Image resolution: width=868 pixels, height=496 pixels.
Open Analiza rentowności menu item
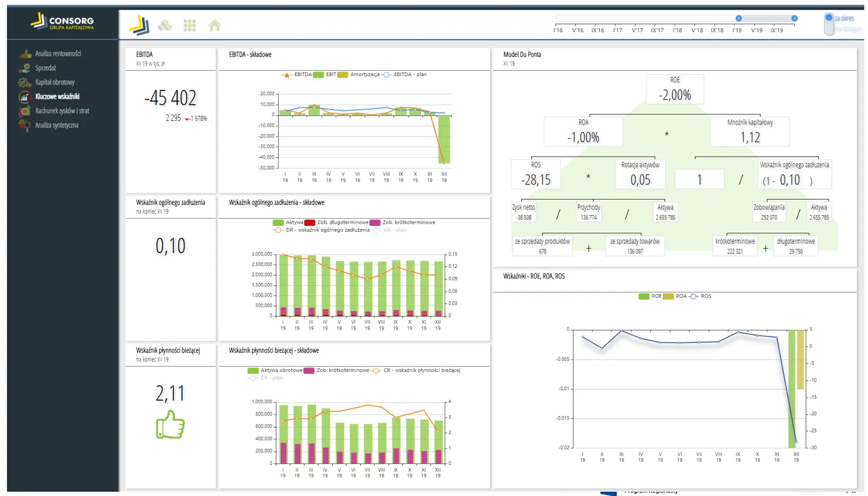58,54
